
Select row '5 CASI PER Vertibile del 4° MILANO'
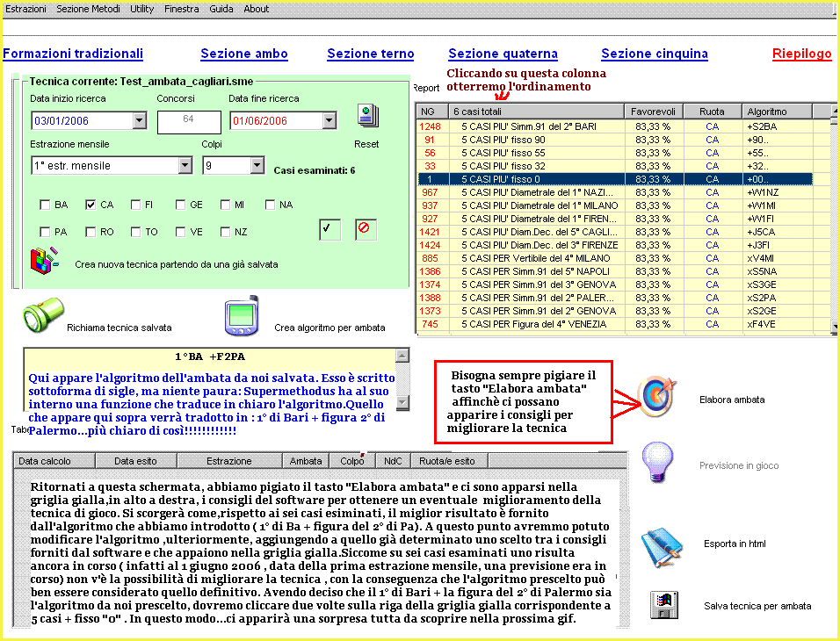click(615, 258)
